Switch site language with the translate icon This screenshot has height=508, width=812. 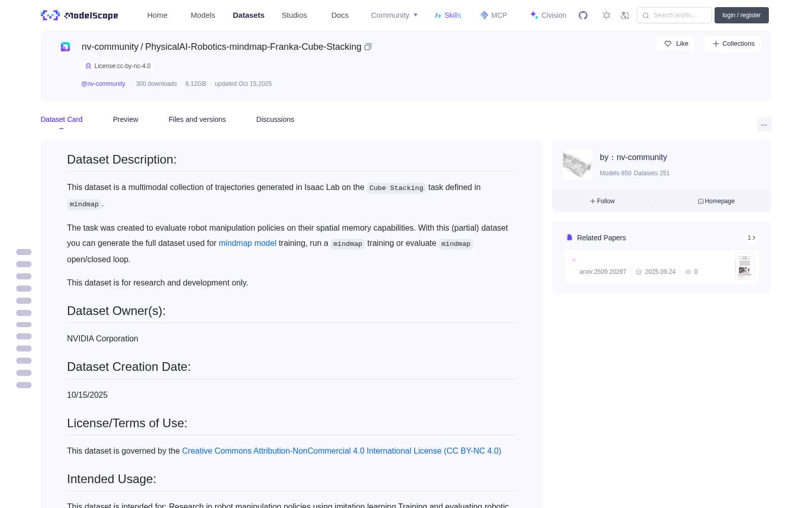[x=625, y=15]
